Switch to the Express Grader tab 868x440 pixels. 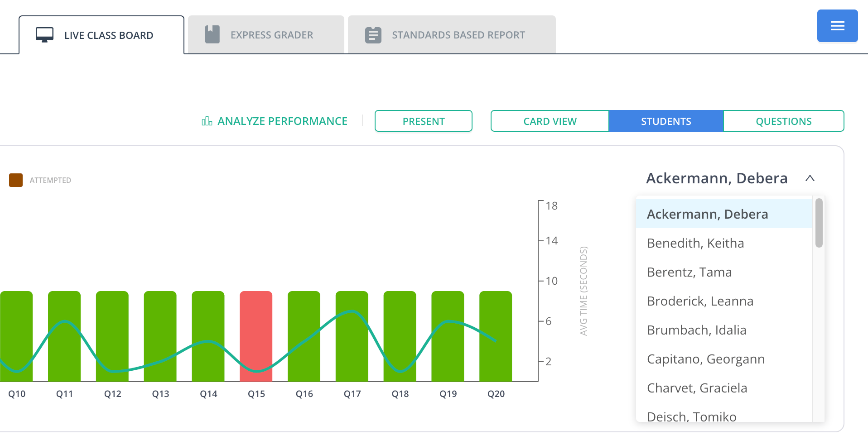(x=266, y=35)
